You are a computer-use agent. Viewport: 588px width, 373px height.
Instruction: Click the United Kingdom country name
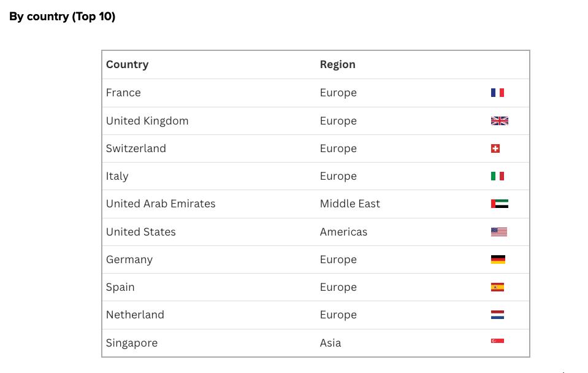147,121
